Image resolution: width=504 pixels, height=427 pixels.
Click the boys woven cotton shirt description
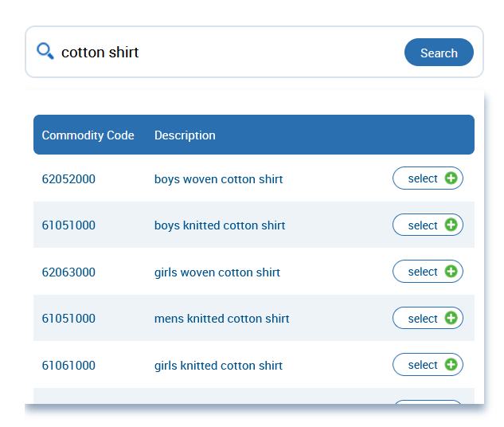coord(218,179)
